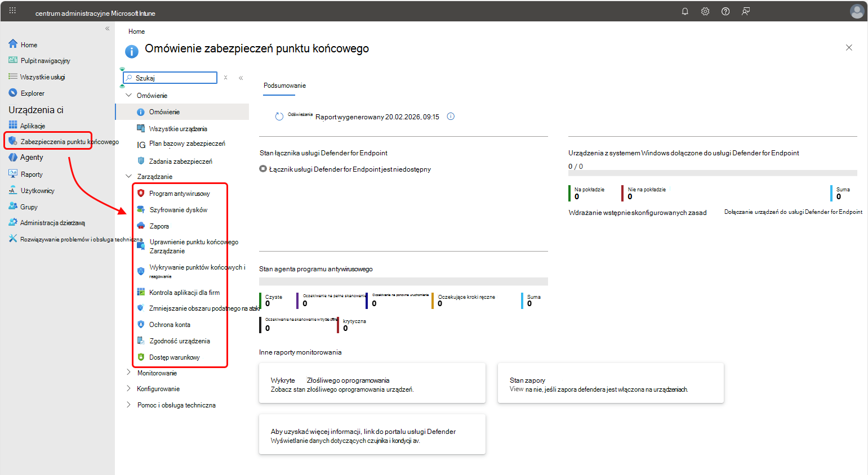
Task: Click the Agenty icon in sidebar
Action: 13,158
